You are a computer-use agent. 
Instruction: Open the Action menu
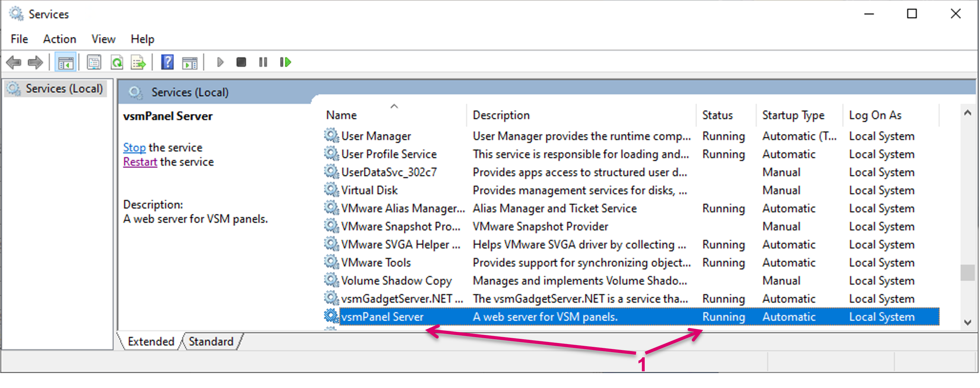(59, 39)
